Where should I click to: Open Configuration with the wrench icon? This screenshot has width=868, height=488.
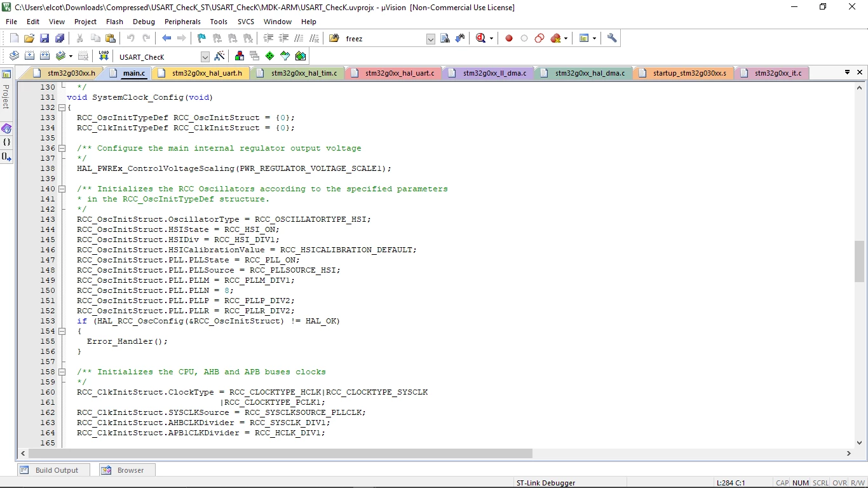[612, 38]
